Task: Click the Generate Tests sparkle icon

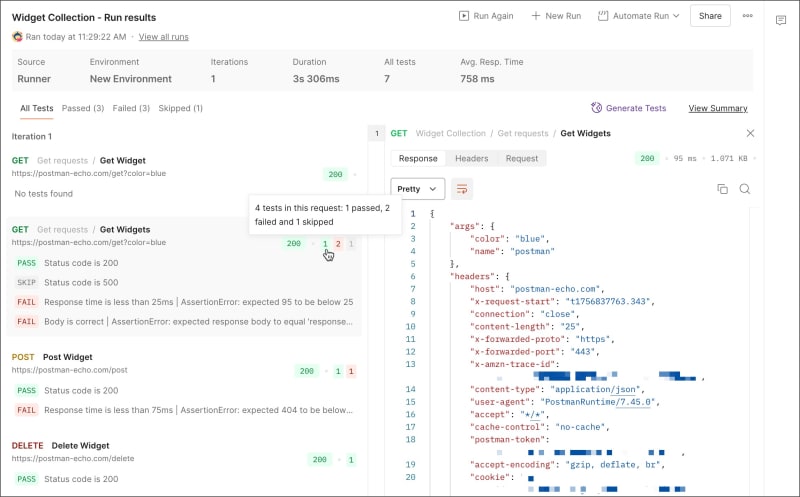Action: click(x=597, y=108)
